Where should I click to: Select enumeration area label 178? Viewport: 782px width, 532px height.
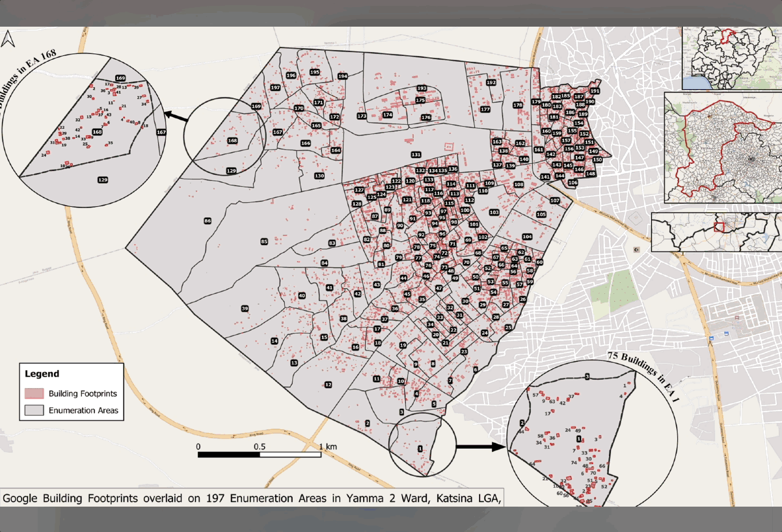click(x=518, y=105)
